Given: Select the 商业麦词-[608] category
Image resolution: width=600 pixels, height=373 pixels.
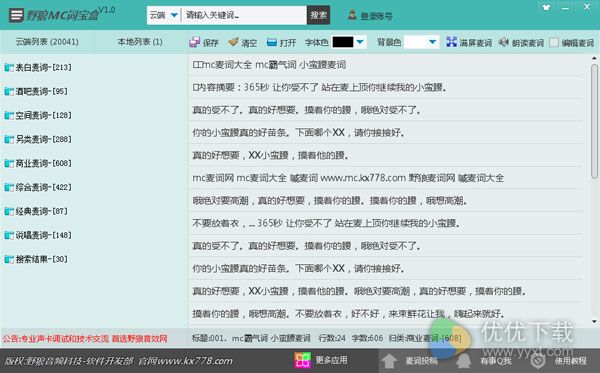Looking at the screenshot, I should click(43, 163).
